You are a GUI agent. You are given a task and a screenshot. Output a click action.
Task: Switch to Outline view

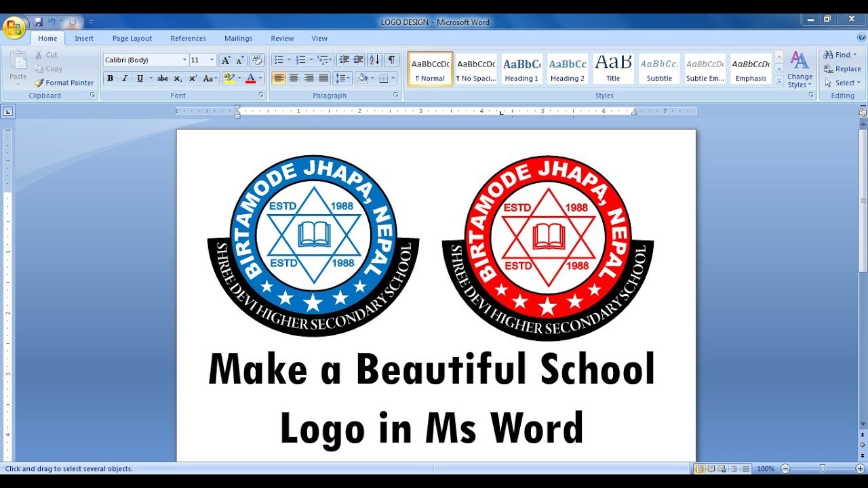pos(734,468)
